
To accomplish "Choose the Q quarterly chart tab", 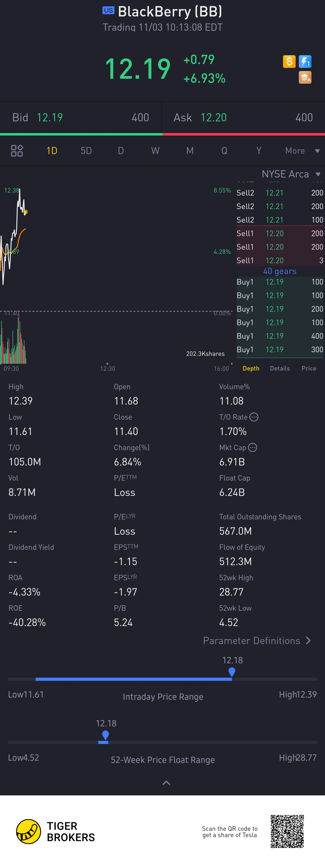I will pyautogui.click(x=224, y=151).
